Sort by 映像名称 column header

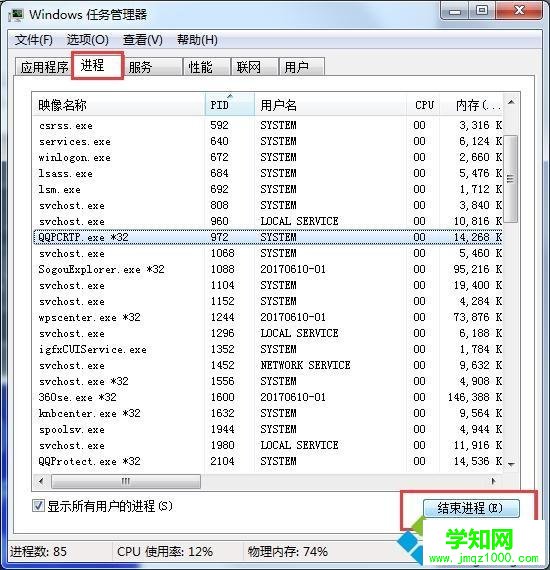pyautogui.click(x=119, y=105)
